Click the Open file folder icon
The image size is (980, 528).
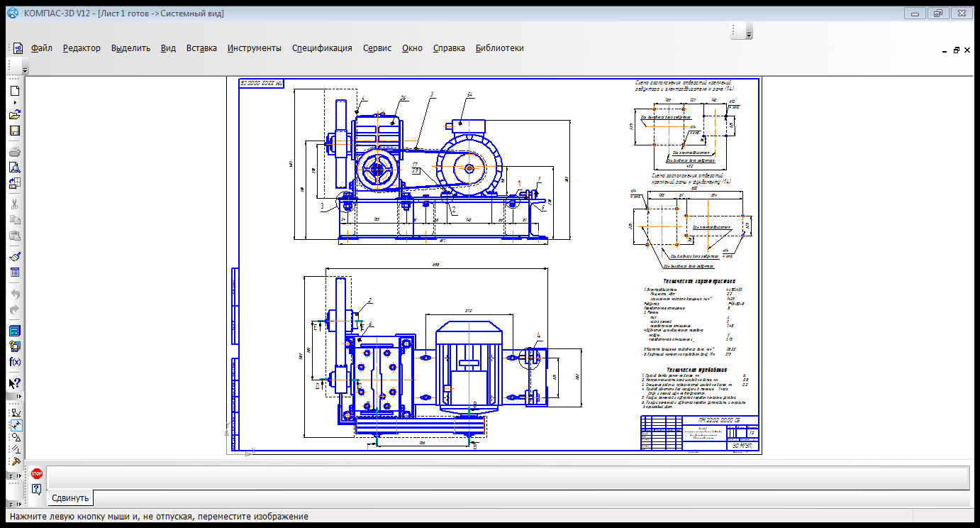[x=15, y=114]
